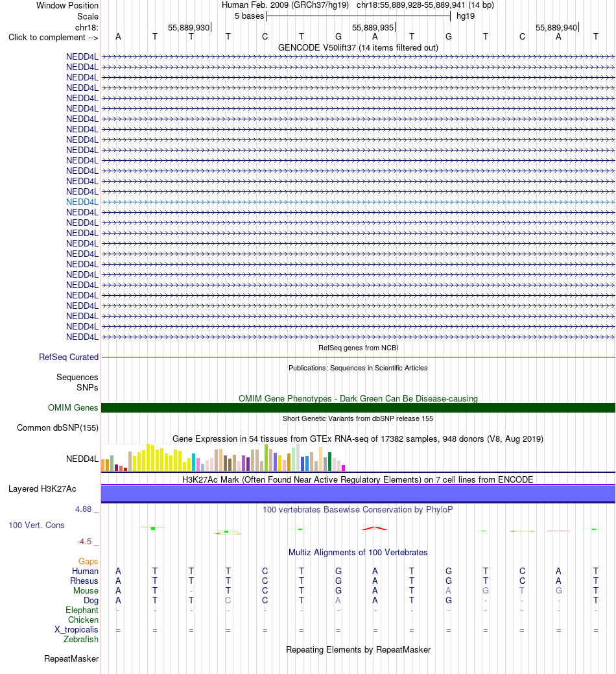
Task: Click the highlighted light-blue NEDD4L transcript label
Action: click(82, 202)
